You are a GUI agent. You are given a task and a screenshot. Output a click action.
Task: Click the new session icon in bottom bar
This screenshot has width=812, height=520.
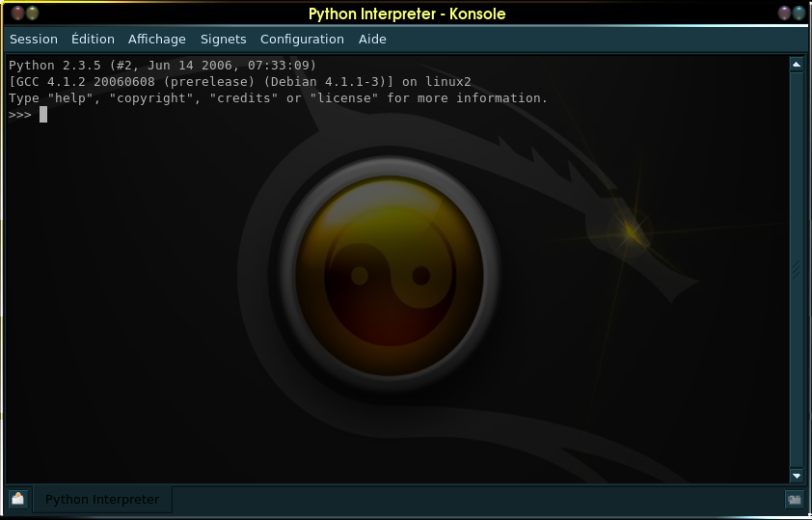(x=18, y=500)
